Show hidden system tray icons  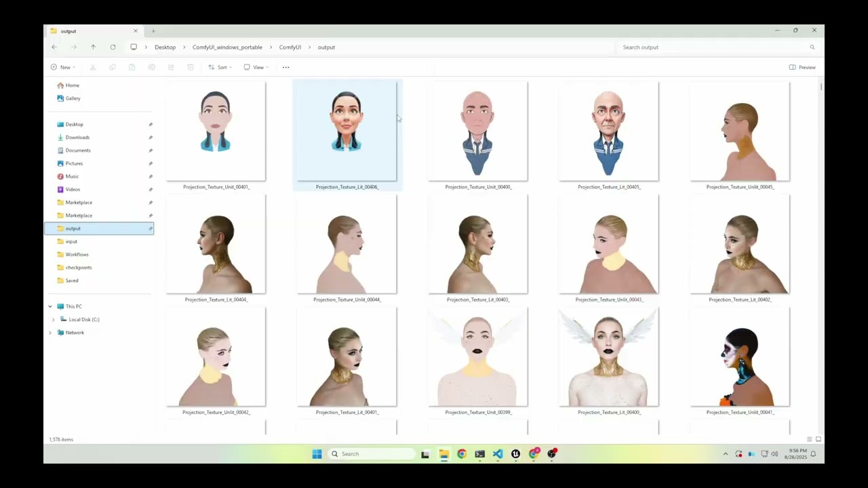click(726, 454)
